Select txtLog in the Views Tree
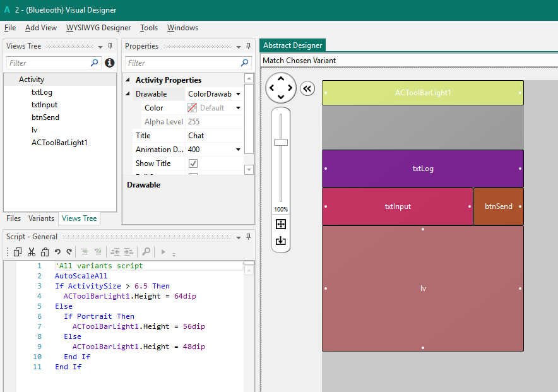Image resolution: width=558 pixels, height=392 pixels. [42, 92]
